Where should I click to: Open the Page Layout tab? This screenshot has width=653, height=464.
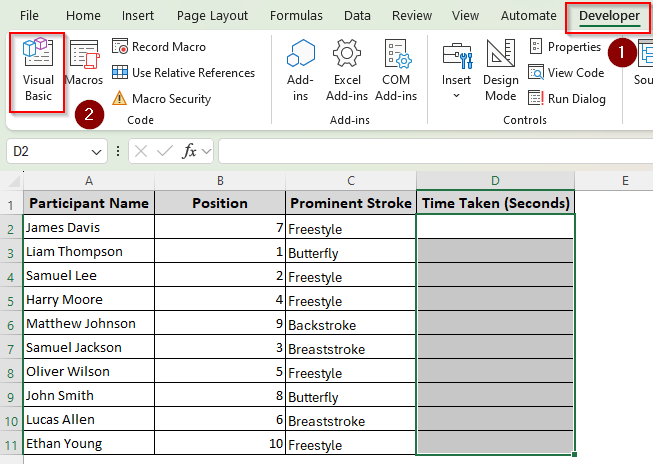(212, 15)
